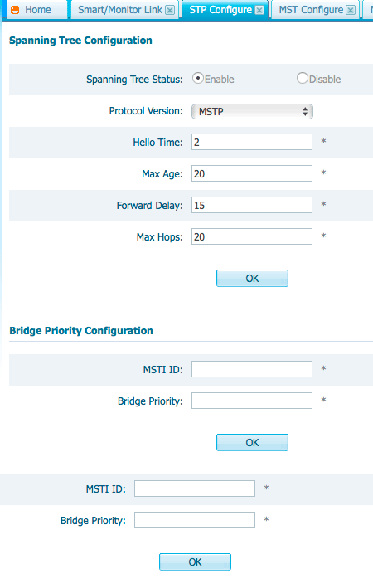The image size is (373, 588).
Task: Click the middle OK button below Bridge Priority
Action: [x=252, y=443]
